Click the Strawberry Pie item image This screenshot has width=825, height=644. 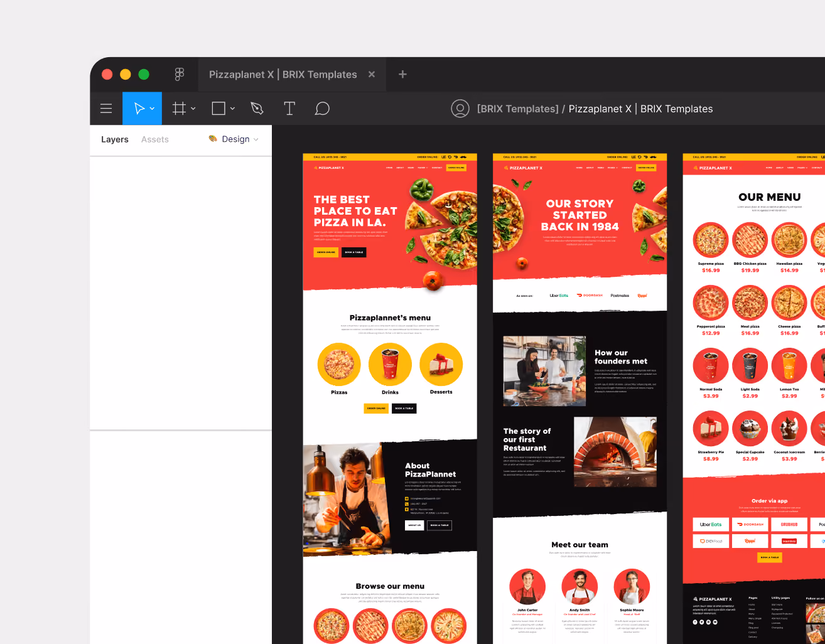click(711, 429)
